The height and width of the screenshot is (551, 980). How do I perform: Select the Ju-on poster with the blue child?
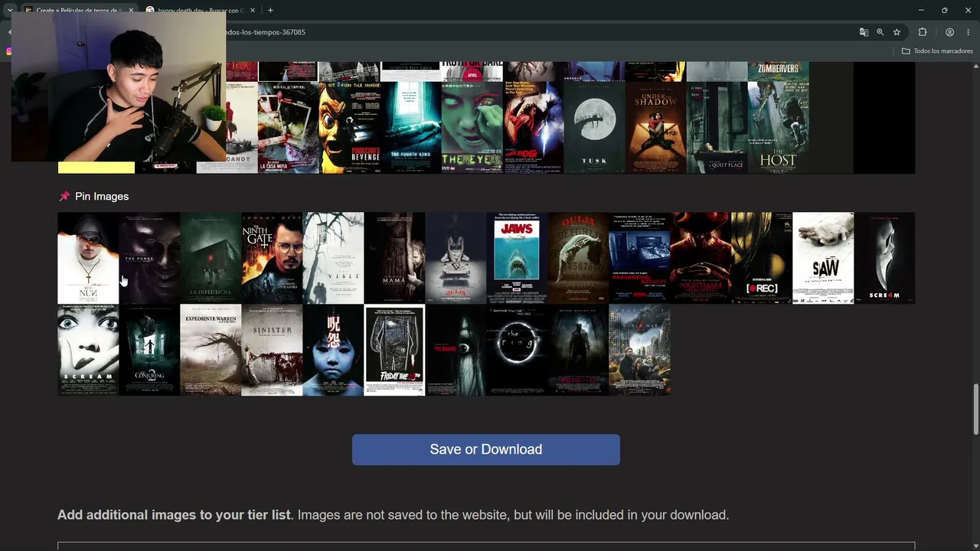[x=333, y=350]
